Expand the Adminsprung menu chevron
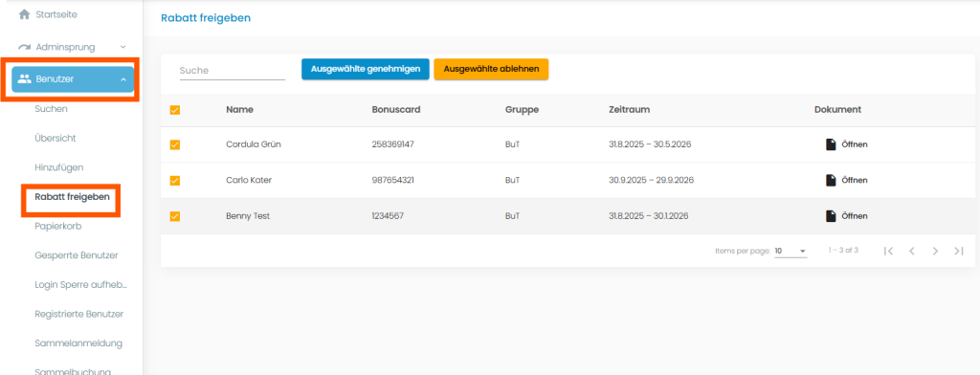Screen dimensions: 980x375 [x=123, y=47]
